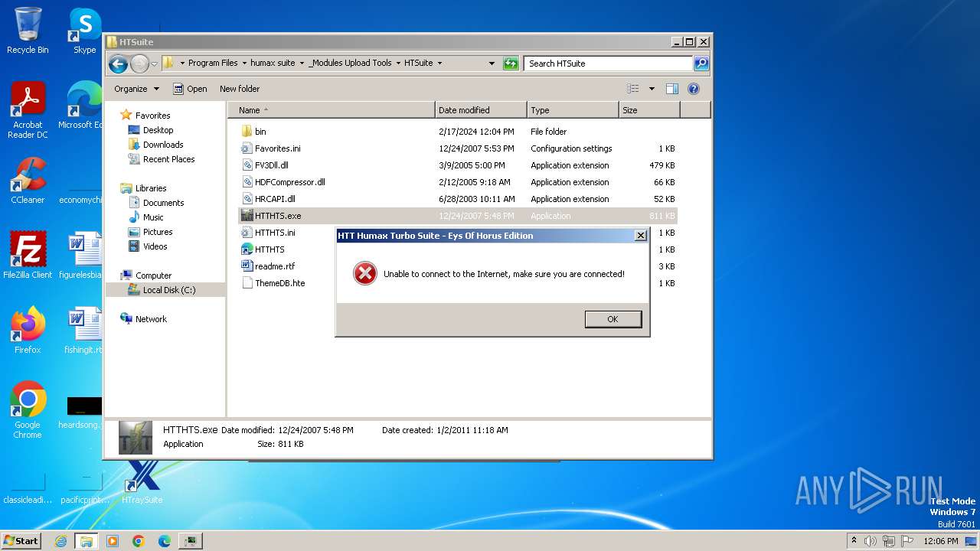Viewport: 980px width, 551px height.
Task: Click OK in the error dialog
Action: [612, 319]
